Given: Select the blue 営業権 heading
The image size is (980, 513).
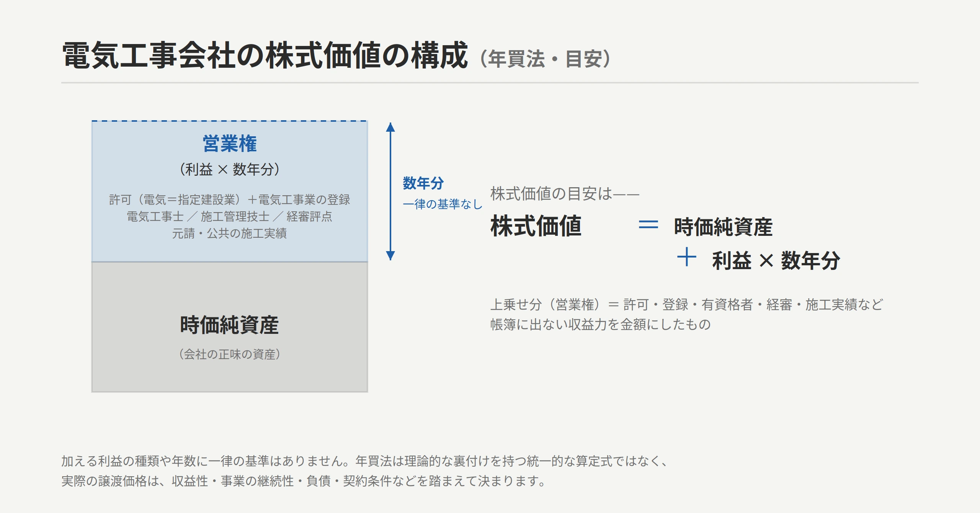Looking at the screenshot, I should tap(230, 144).
